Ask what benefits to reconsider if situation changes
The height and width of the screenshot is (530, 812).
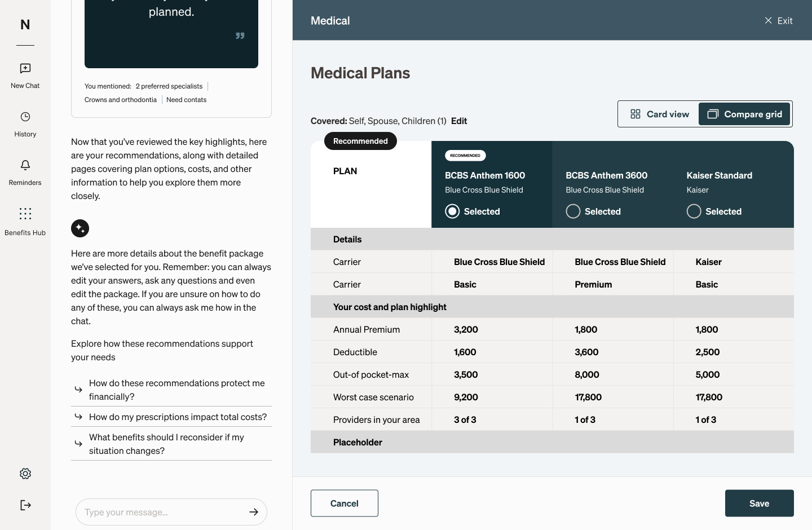click(x=171, y=444)
